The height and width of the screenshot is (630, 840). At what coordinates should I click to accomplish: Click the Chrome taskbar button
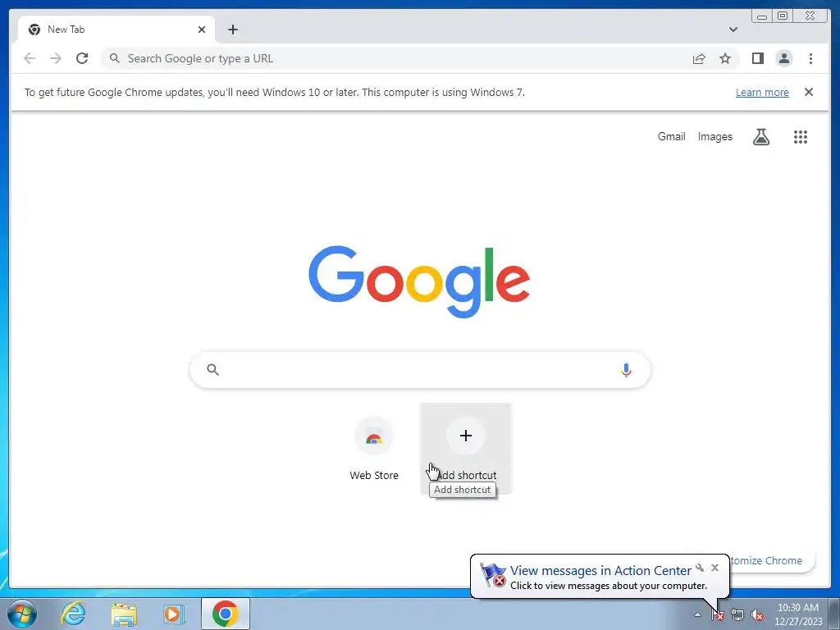tap(226, 614)
